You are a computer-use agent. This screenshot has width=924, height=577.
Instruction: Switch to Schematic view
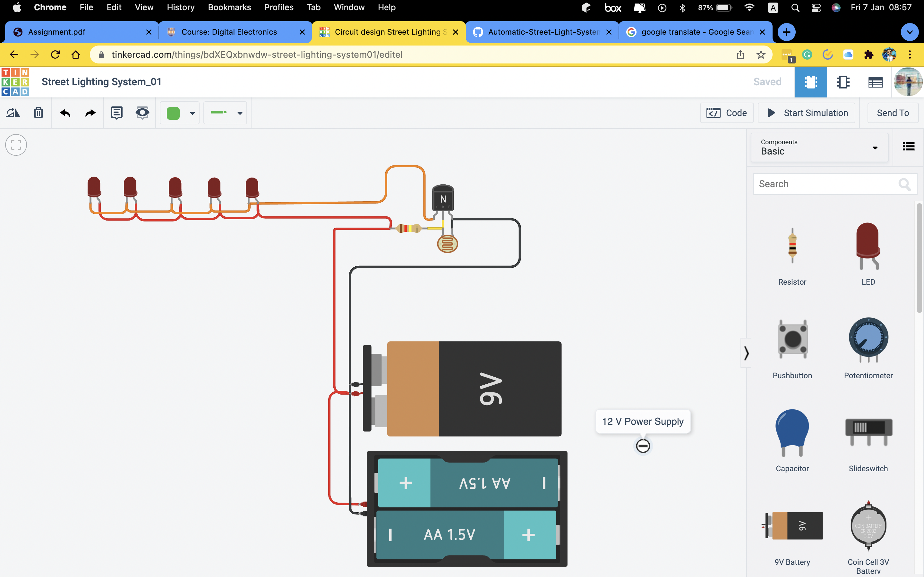pos(843,82)
